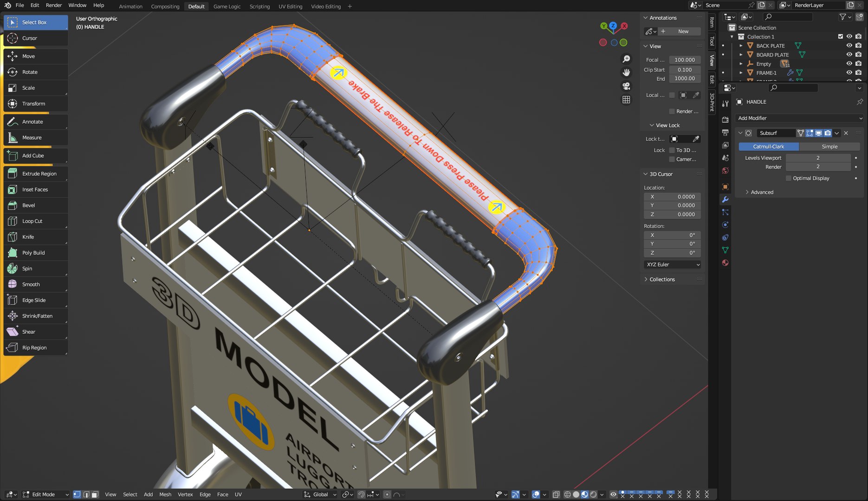This screenshot has width=868, height=501.
Task: Choose the Extrude Region tool
Action: coord(36,173)
